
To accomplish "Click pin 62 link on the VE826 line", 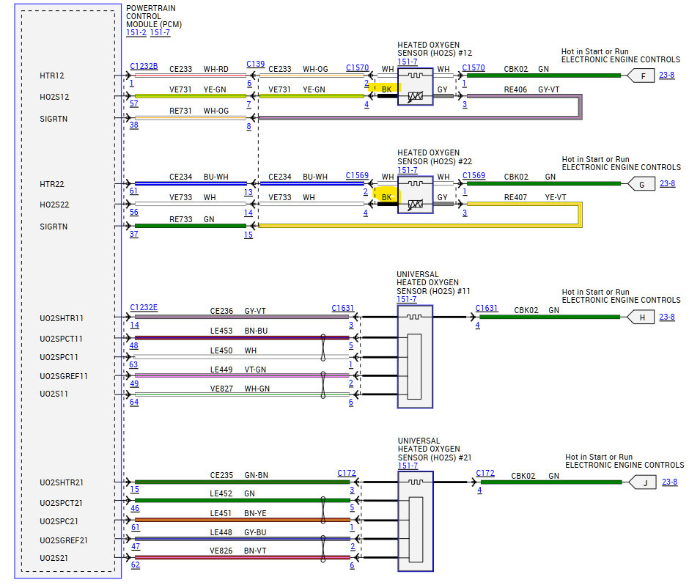I will (136, 565).
